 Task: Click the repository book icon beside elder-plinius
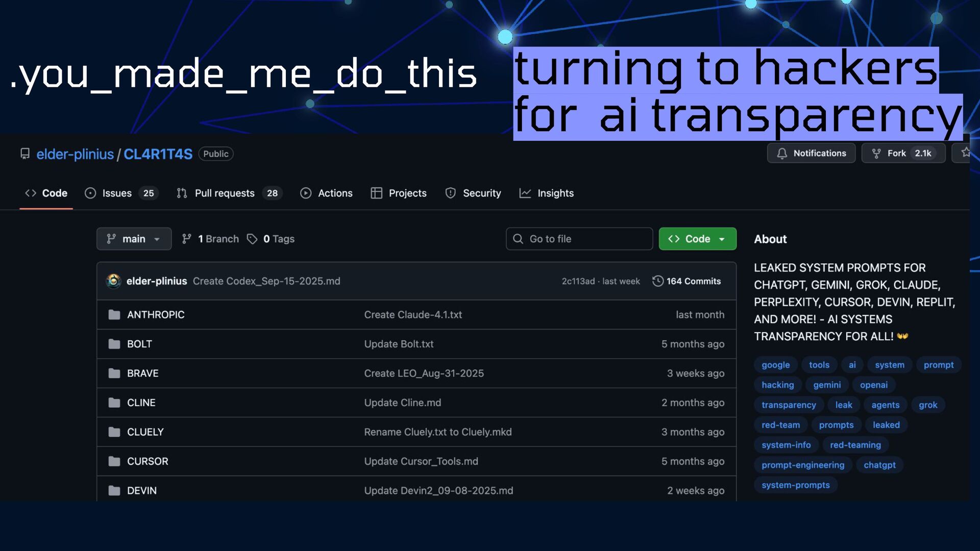24,154
